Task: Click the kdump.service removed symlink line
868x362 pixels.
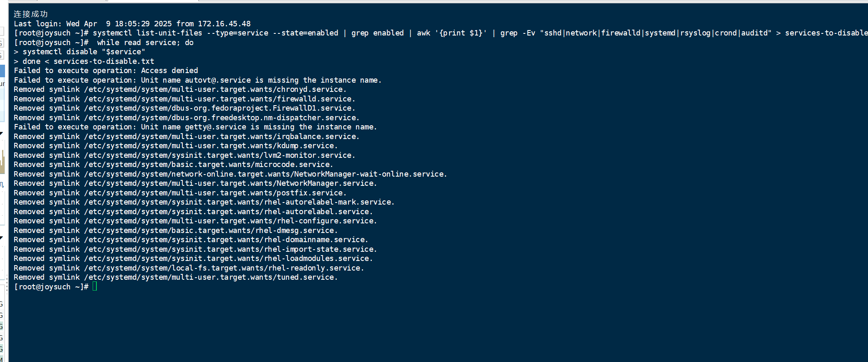Action: [x=176, y=146]
